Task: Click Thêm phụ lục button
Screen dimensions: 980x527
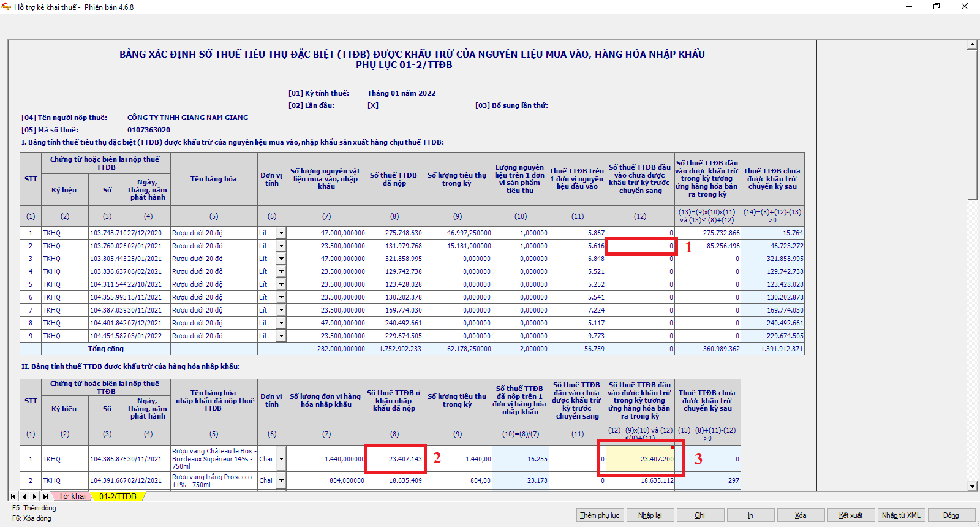Action: coord(600,515)
